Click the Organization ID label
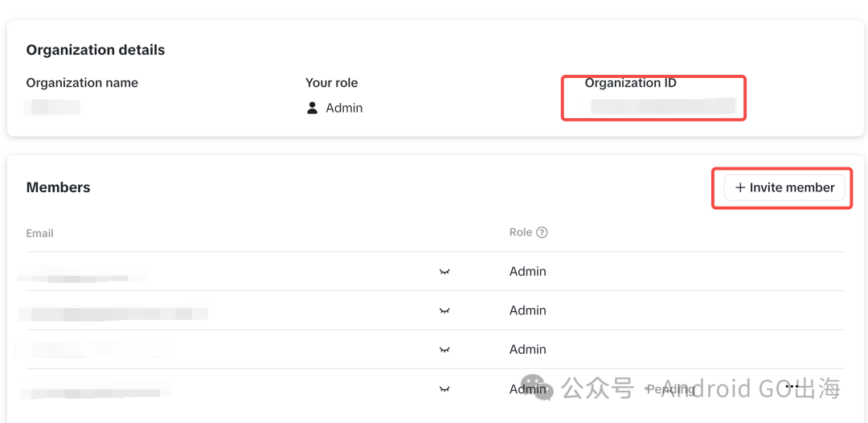 631,83
